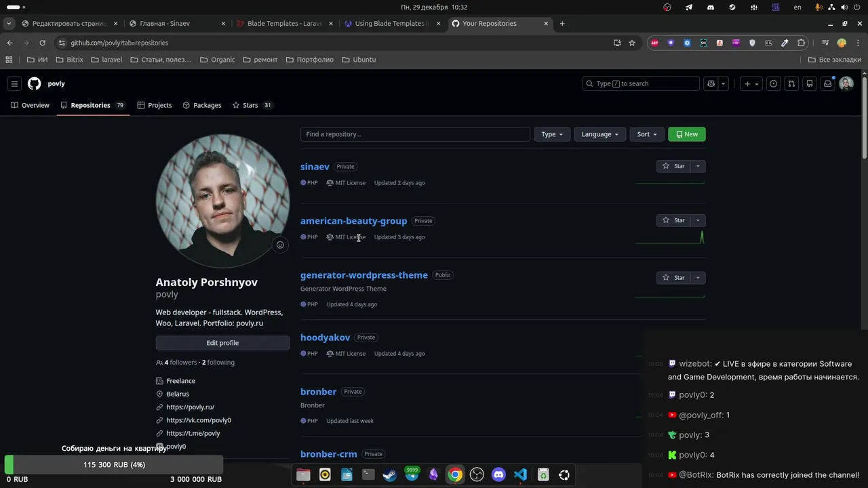Open OBS Studio from the dock
Screen dimensions: 868x488
(477, 475)
